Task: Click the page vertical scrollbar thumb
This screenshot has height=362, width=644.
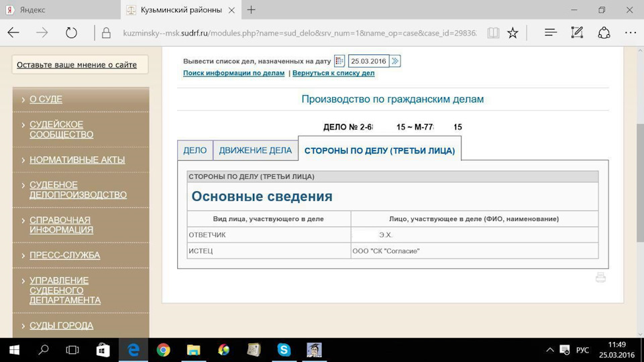Action: tap(640, 182)
